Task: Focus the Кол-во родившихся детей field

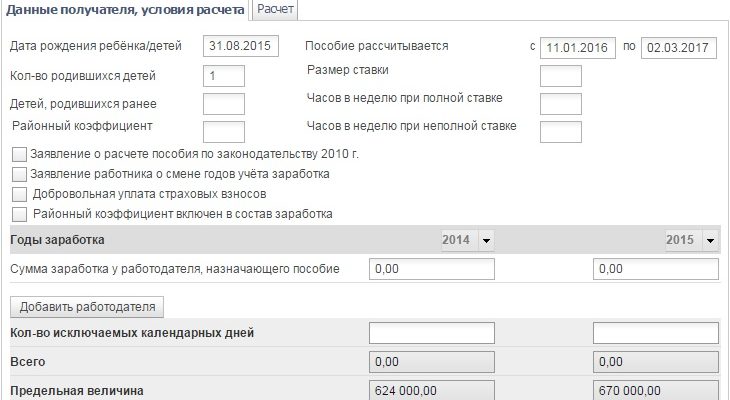Action: tap(223, 76)
